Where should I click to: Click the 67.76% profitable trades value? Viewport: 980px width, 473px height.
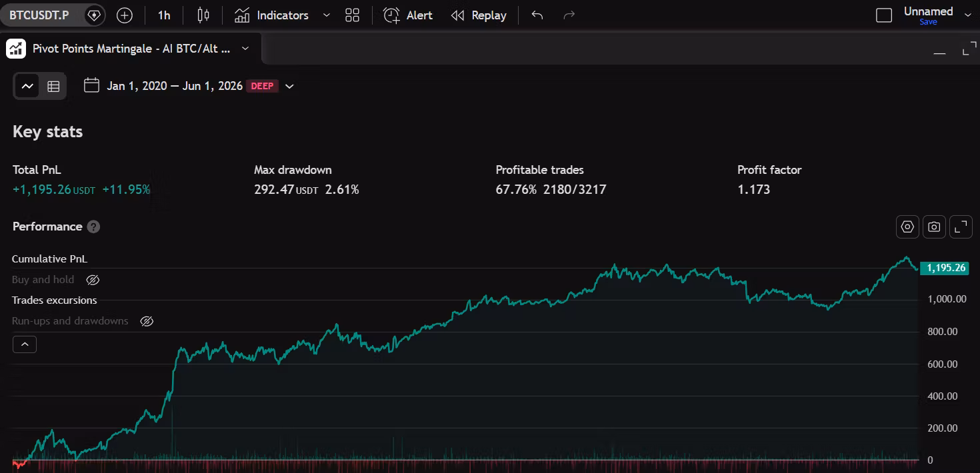coord(516,189)
